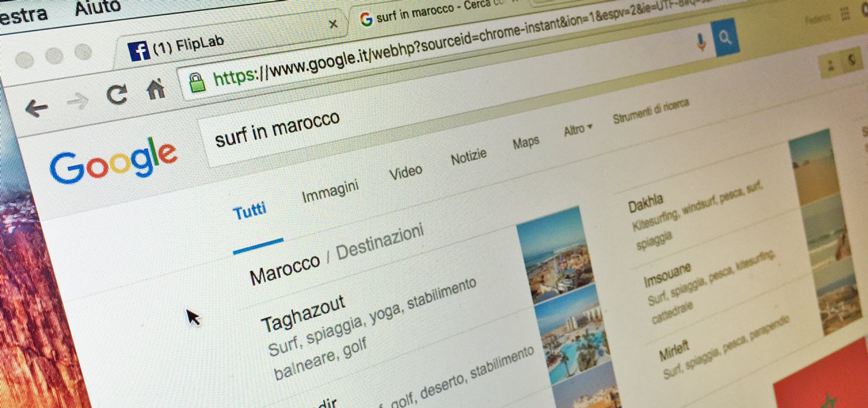The image size is (868, 408).
Task: Start voice search with the microphone icon
Action: pos(701,42)
